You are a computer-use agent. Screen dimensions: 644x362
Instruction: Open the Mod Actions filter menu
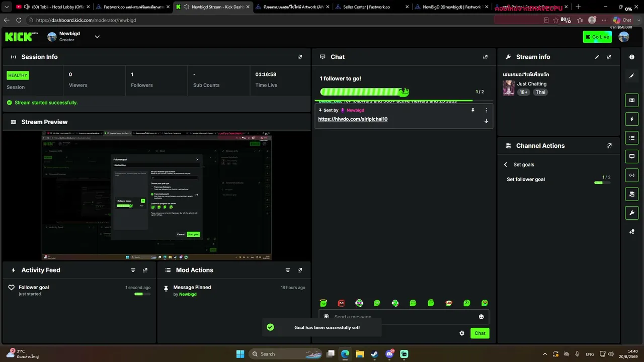[288, 270]
